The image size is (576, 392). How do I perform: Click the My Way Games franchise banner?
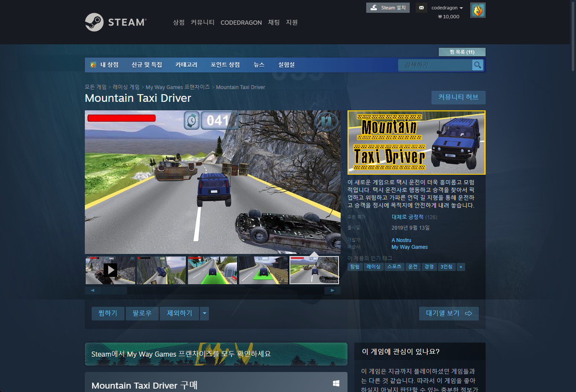click(x=216, y=354)
